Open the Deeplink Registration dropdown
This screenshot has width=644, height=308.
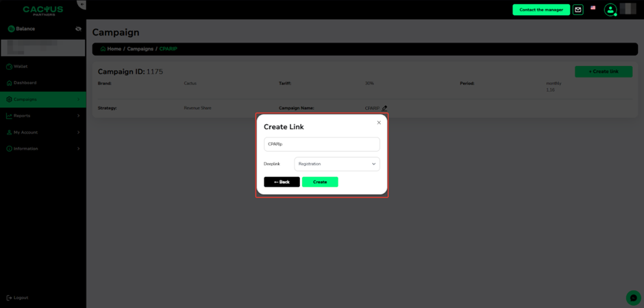point(336,164)
